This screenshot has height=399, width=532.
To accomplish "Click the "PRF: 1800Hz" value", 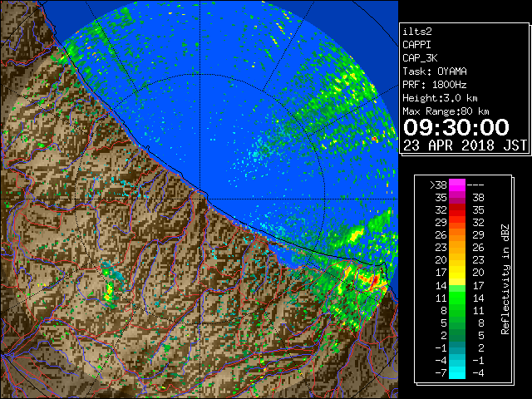I will [x=435, y=85].
